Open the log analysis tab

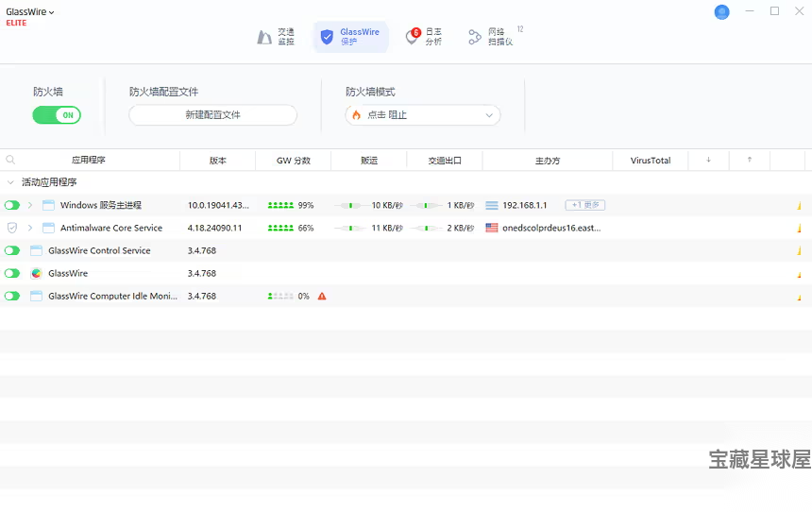pos(424,37)
